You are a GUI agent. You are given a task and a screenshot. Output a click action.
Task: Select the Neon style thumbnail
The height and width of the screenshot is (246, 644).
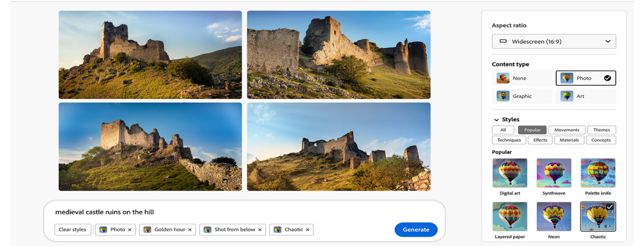[x=553, y=216]
